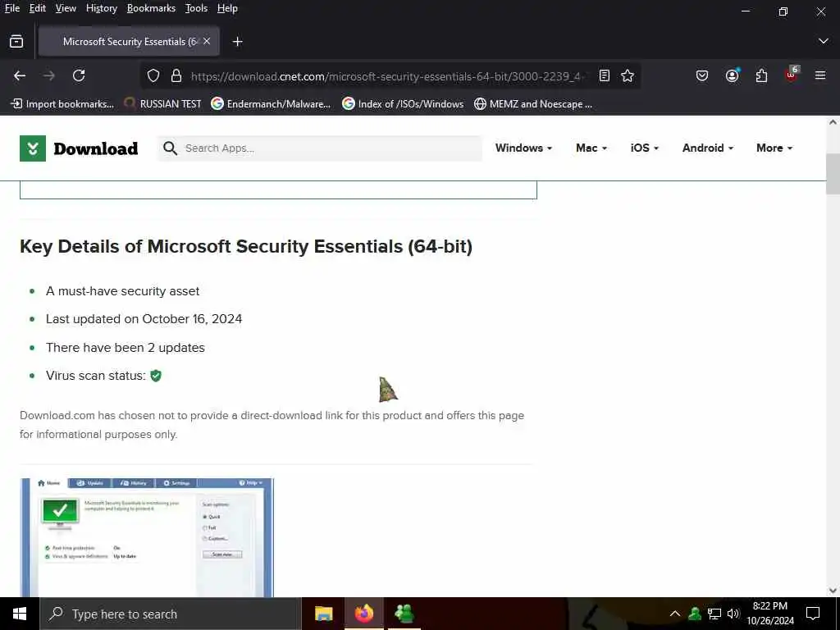Open the Edit menu

[x=38, y=8]
